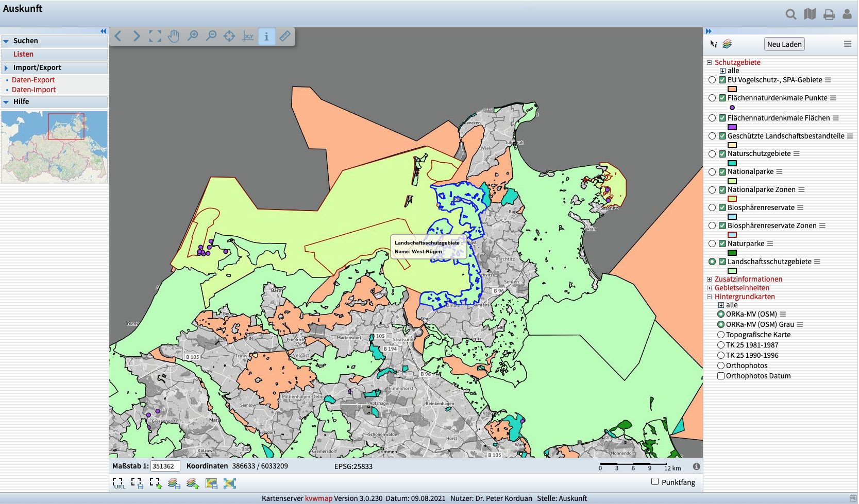Open the user profile icon
The width and height of the screenshot is (859, 504).
click(x=847, y=14)
